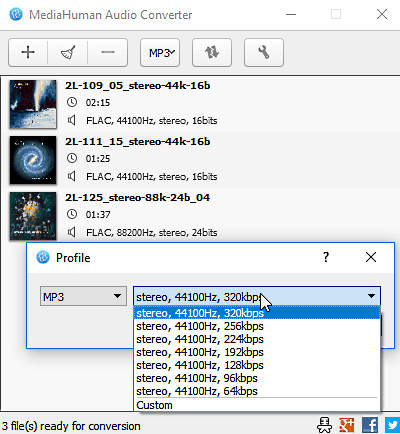Open the Twitter link in status bar
This screenshot has width=400, height=434.
point(393,425)
